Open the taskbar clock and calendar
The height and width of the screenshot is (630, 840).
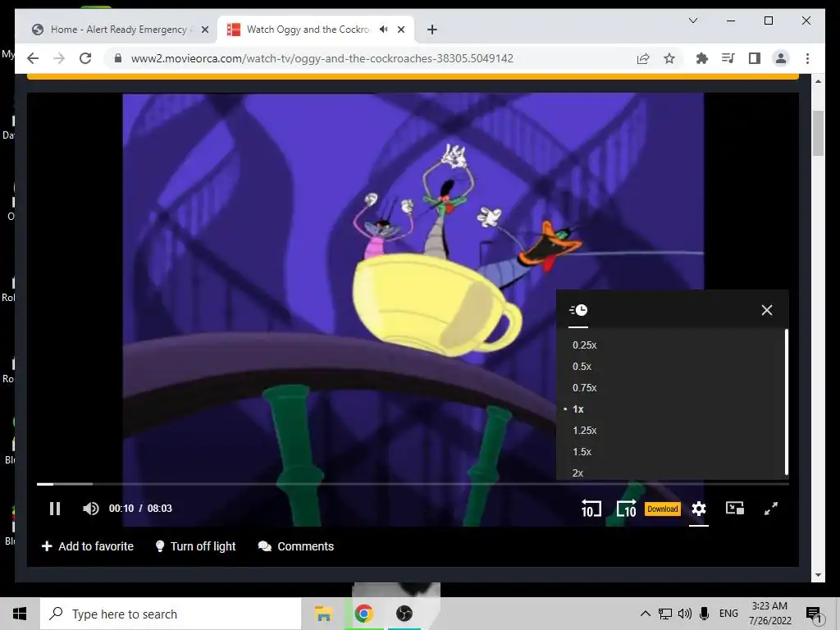coord(769,614)
